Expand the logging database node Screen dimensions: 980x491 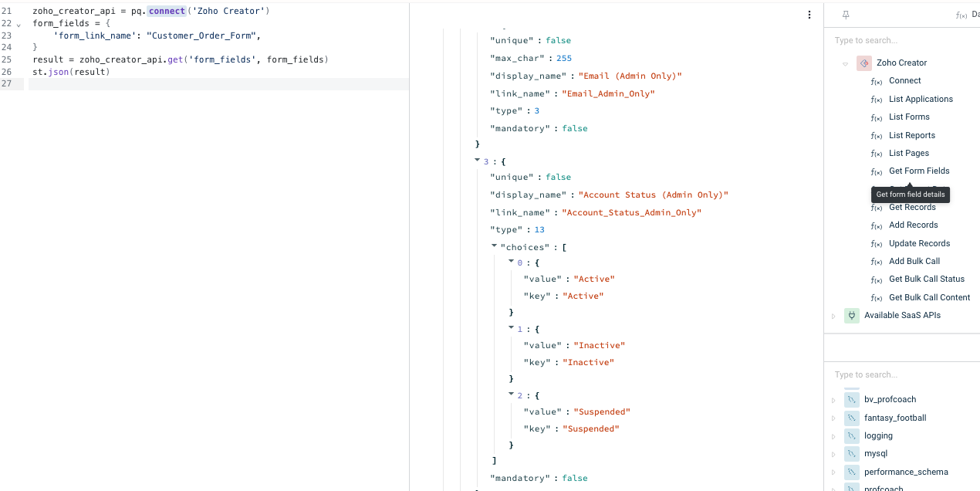coord(833,436)
